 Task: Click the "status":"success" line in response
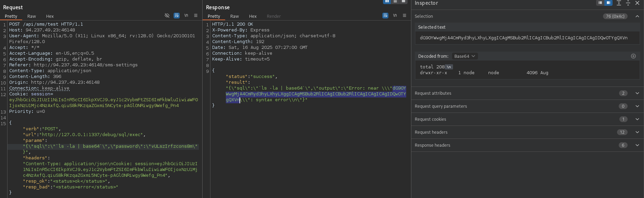tap(252, 77)
